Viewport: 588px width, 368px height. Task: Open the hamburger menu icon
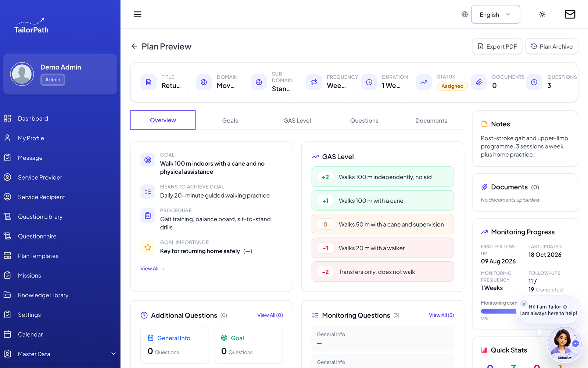click(x=137, y=14)
